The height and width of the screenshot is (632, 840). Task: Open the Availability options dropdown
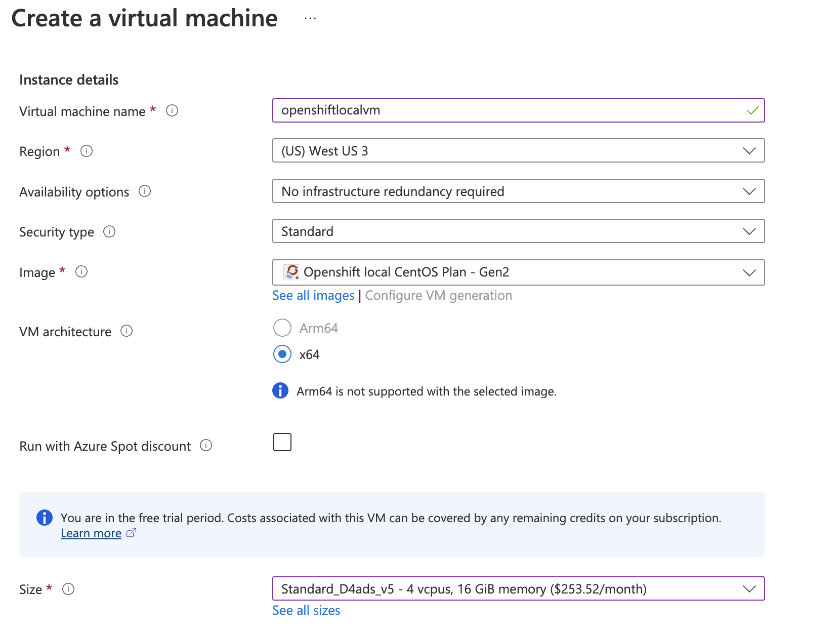tap(518, 191)
